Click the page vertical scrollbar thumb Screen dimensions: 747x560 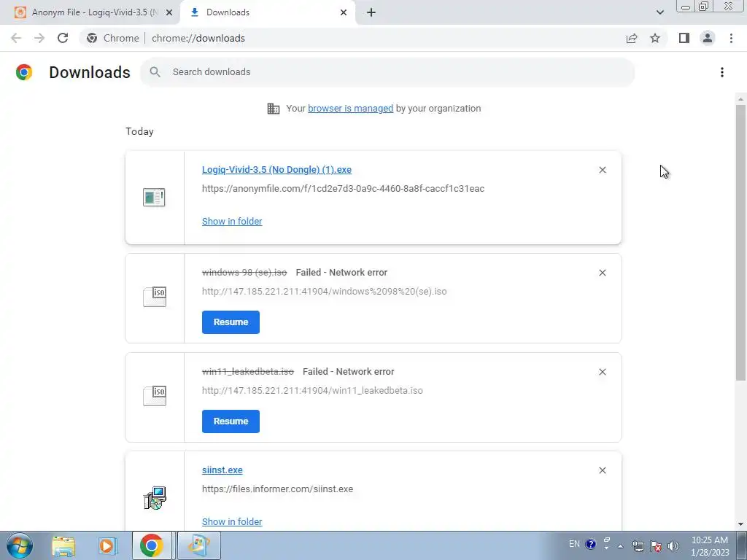click(x=740, y=242)
